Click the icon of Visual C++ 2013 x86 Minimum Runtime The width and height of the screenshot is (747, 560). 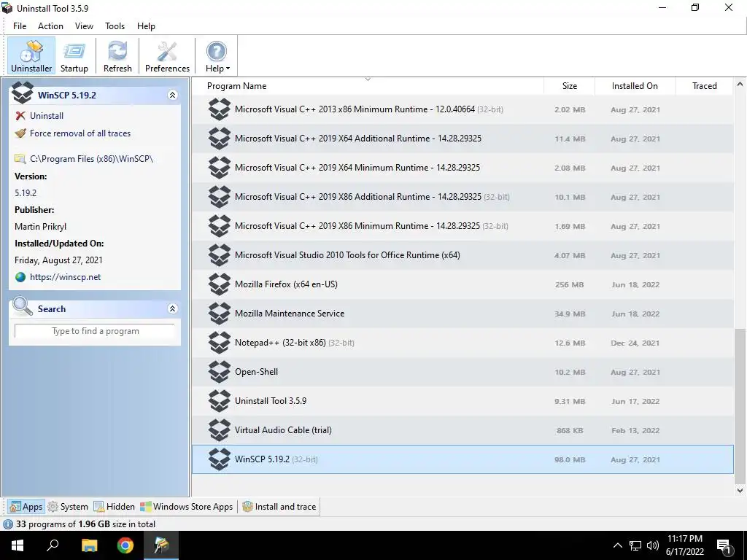pyautogui.click(x=219, y=109)
